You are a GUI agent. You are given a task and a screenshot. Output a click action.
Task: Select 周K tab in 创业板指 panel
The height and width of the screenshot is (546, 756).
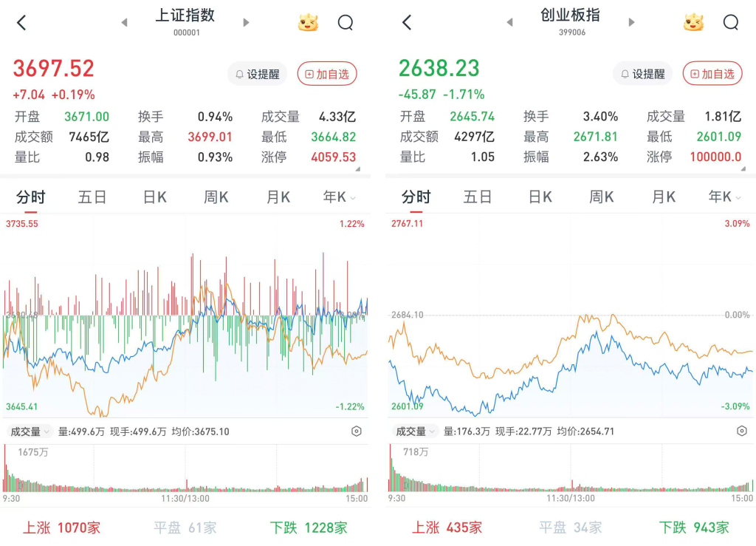pos(601,197)
